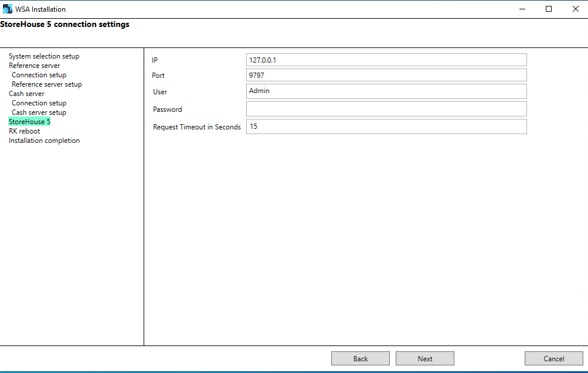
Task: Click the WSA Installation app icon
Action: [x=7, y=9]
